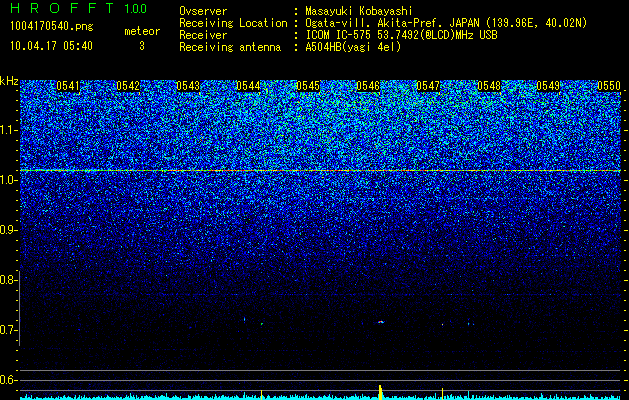Image resolution: width=629 pixels, height=400 pixels.
Task: Select the observer name Masayuki Kobayashi
Action: point(358,12)
